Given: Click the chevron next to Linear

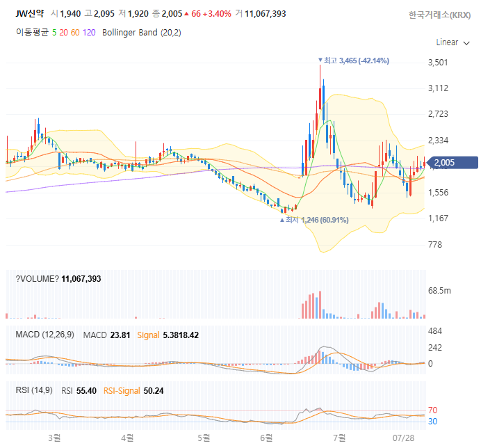Looking at the screenshot, I should click(466, 43).
